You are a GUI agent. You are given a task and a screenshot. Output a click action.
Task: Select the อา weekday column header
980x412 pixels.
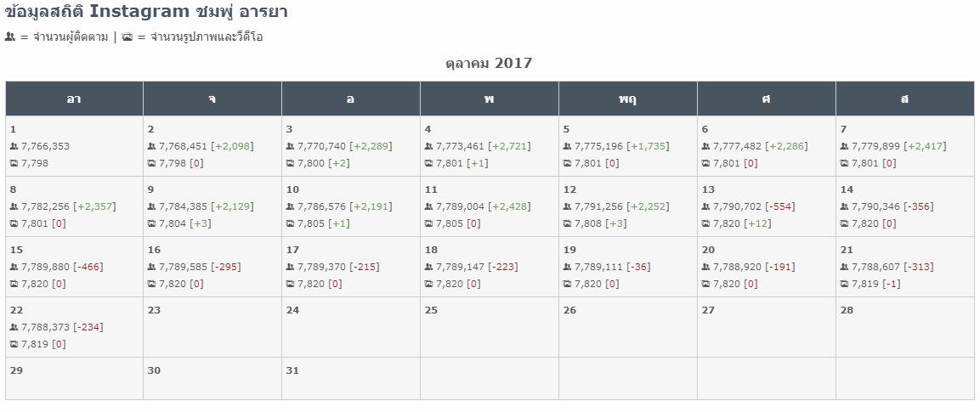(x=74, y=99)
